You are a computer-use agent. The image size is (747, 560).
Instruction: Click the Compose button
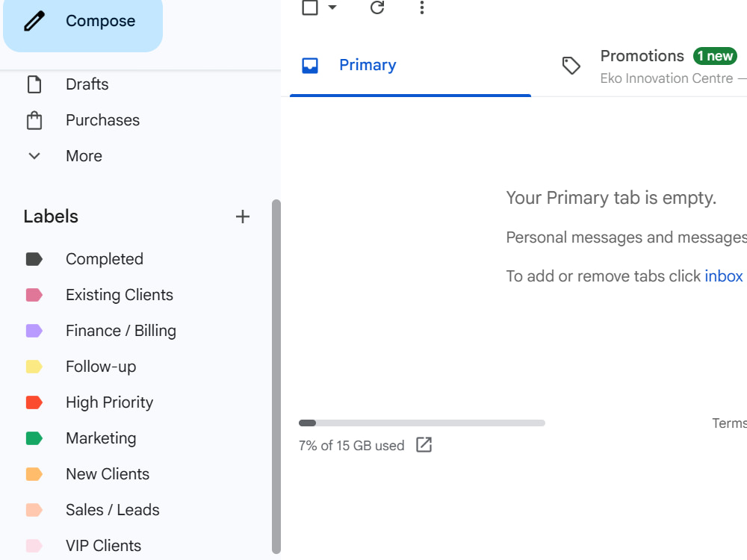pos(83,23)
